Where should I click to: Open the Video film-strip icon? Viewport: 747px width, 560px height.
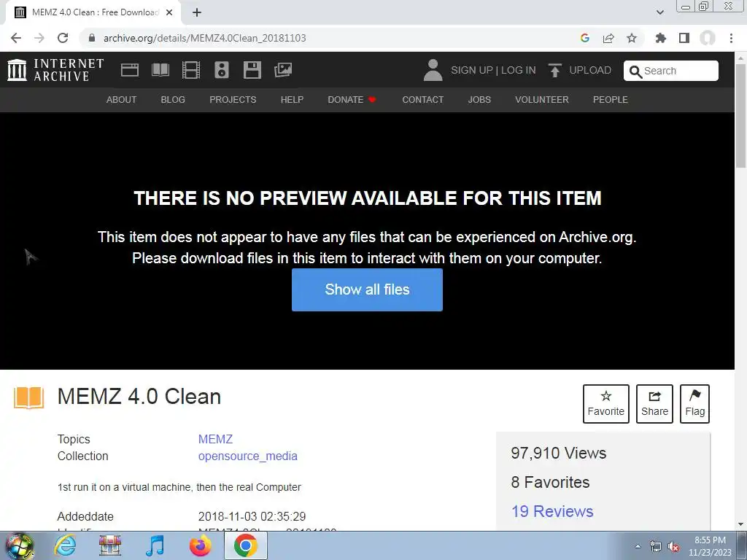pyautogui.click(x=191, y=70)
